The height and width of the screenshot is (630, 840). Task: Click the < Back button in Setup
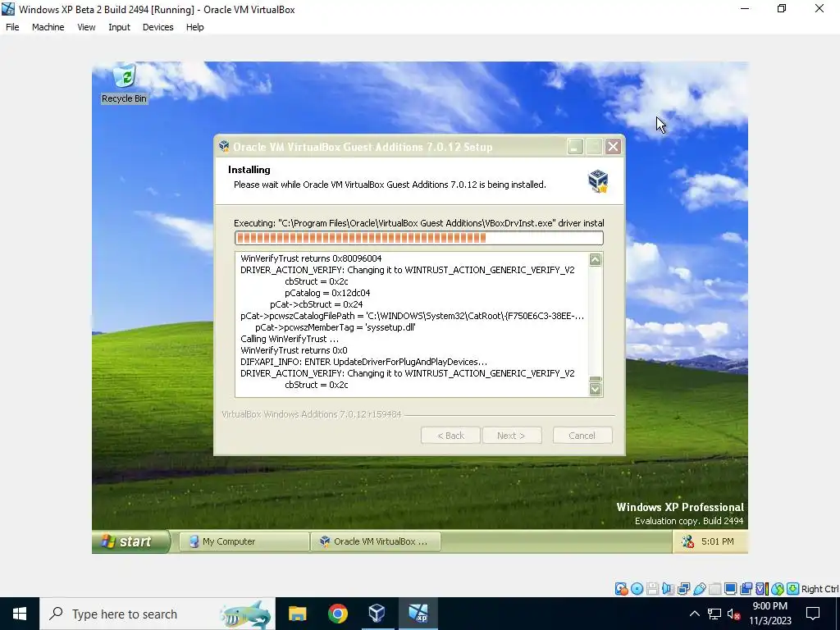tap(450, 436)
